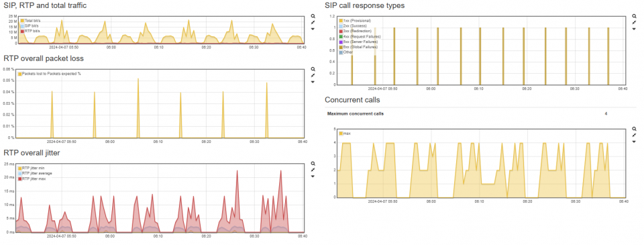Open dropdown caret for SIP response types chart
This screenshot has width=644, height=245.
point(634,29)
